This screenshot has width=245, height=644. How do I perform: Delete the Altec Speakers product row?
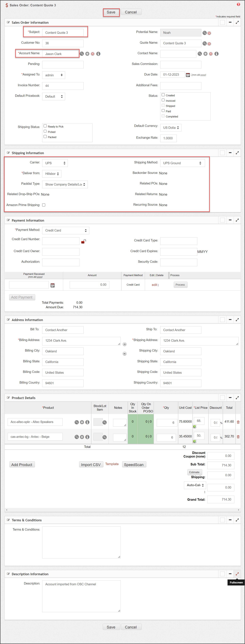tap(238, 422)
